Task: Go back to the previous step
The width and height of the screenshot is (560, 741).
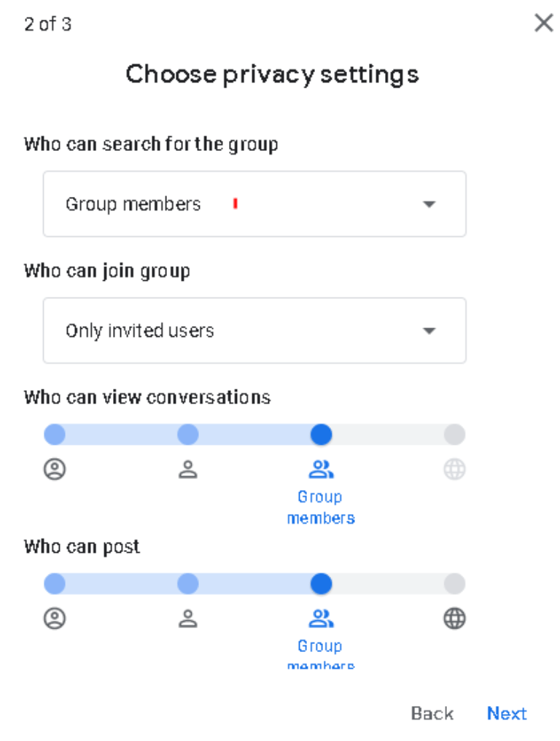Action: [432, 713]
